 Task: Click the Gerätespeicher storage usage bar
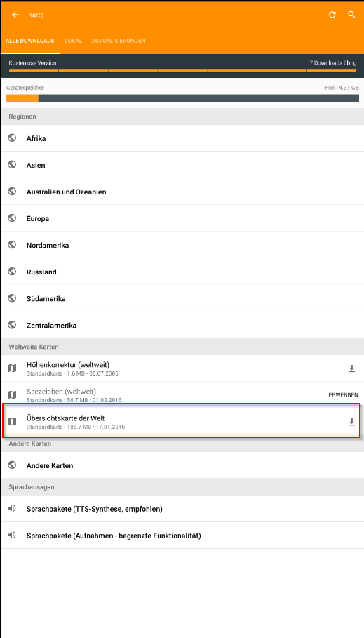pyautogui.click(x=182, y=98)
